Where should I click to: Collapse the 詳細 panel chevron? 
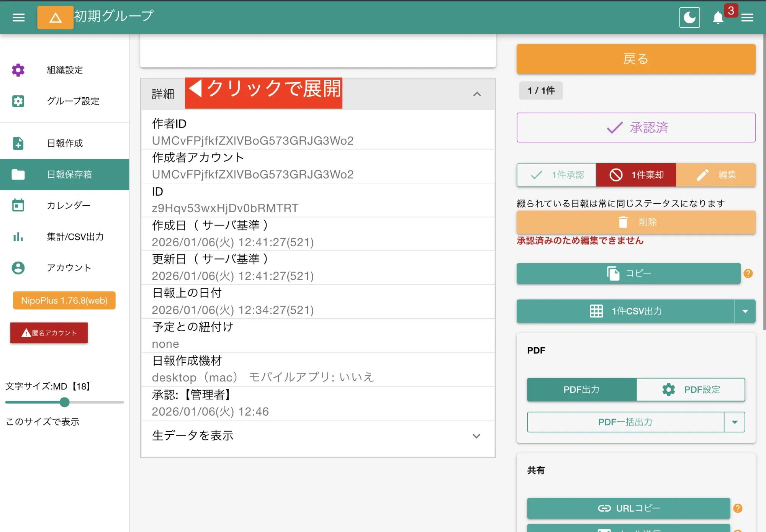click(477, 94)
